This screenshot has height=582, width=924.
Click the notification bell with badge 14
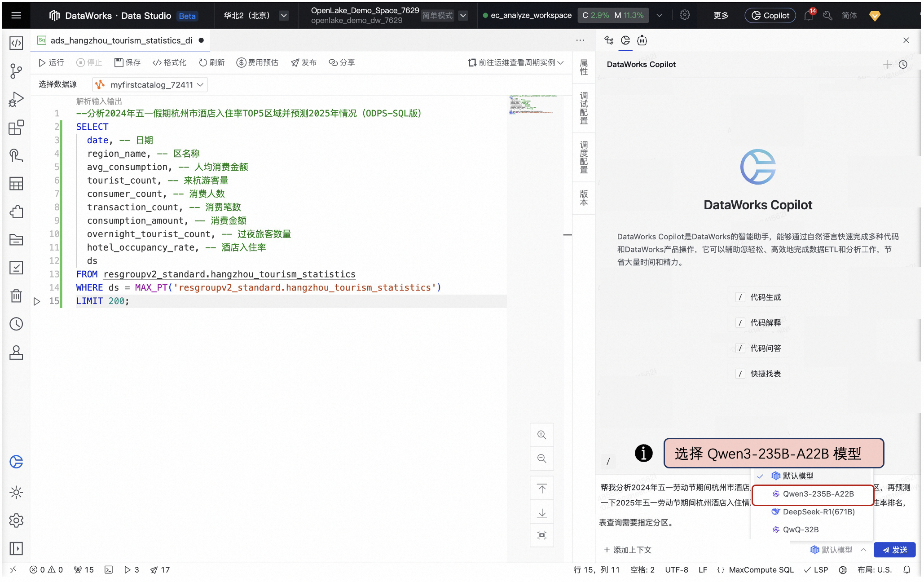(x=809, y=15)
